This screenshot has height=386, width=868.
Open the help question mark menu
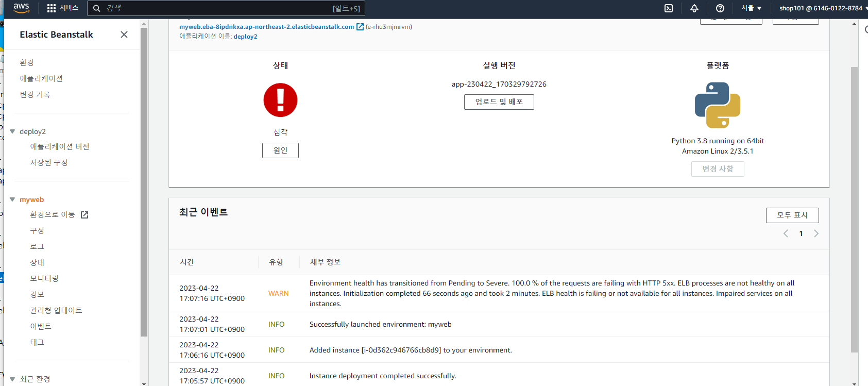point(720,8)
